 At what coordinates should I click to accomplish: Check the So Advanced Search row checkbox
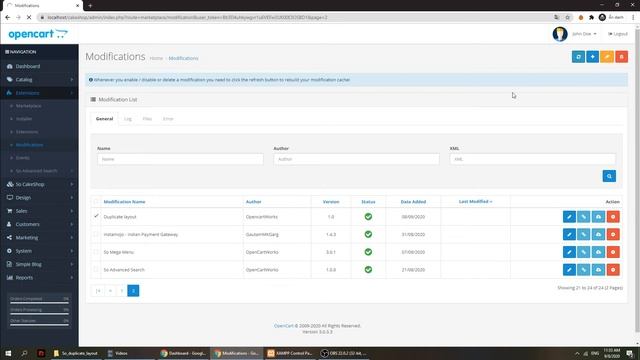[x=96, y=269]
